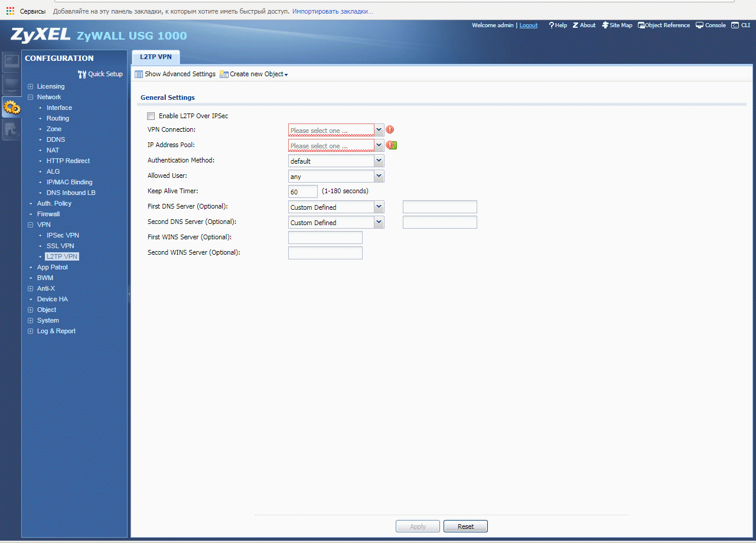Focus the Keep Alive Timer field
756x543 pixels.
coord(303,191)
